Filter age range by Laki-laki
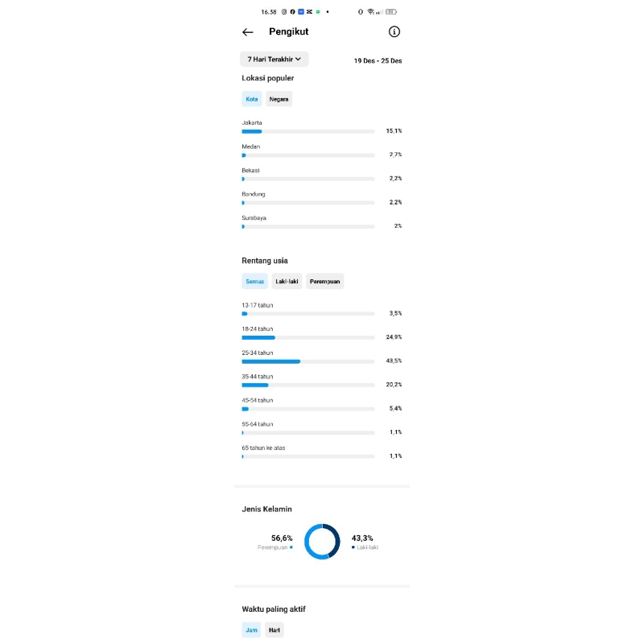The height and width of the screenshot is (644, 644). 287,281
